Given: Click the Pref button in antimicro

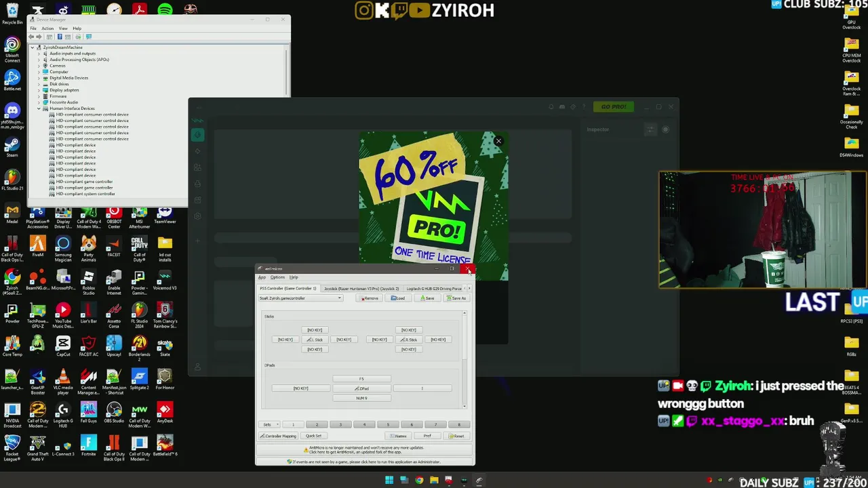Looking at the screenshot, I should click(427, 436).
